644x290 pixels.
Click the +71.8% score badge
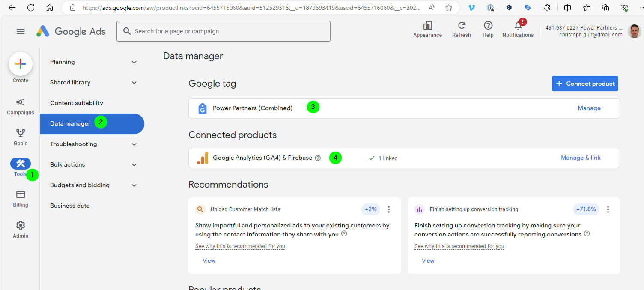(586, 209)
